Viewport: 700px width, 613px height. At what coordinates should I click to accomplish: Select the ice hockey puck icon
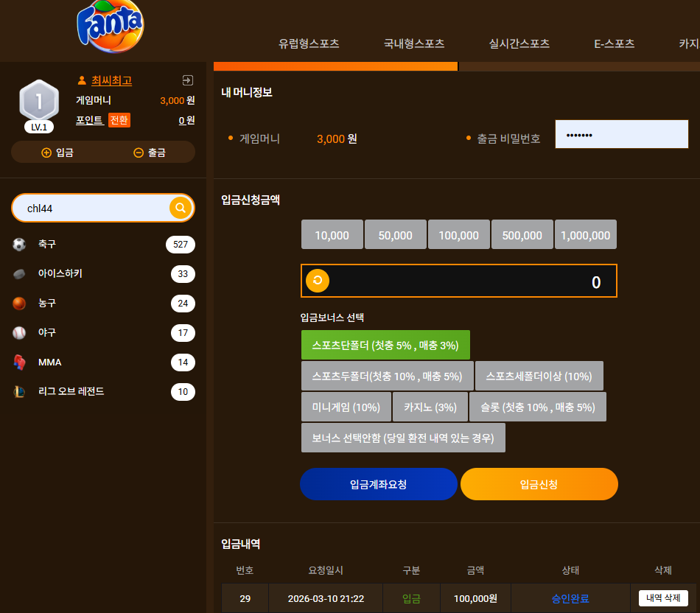(x=19, y=273)
